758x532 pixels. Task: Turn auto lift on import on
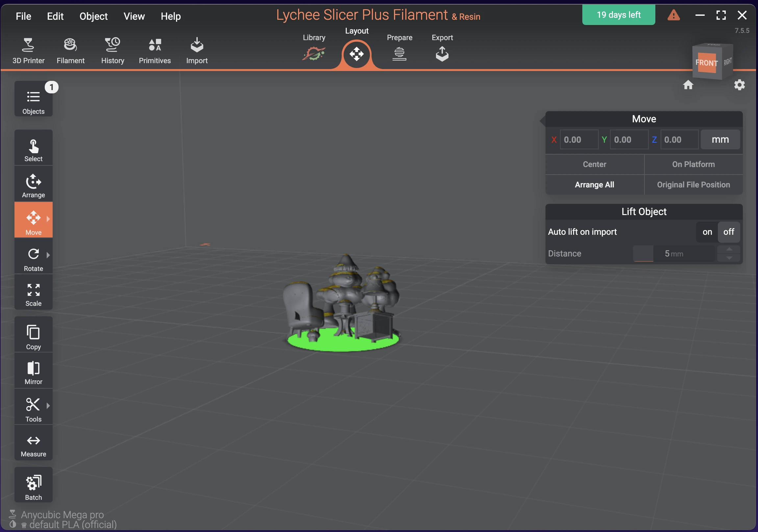707,232
